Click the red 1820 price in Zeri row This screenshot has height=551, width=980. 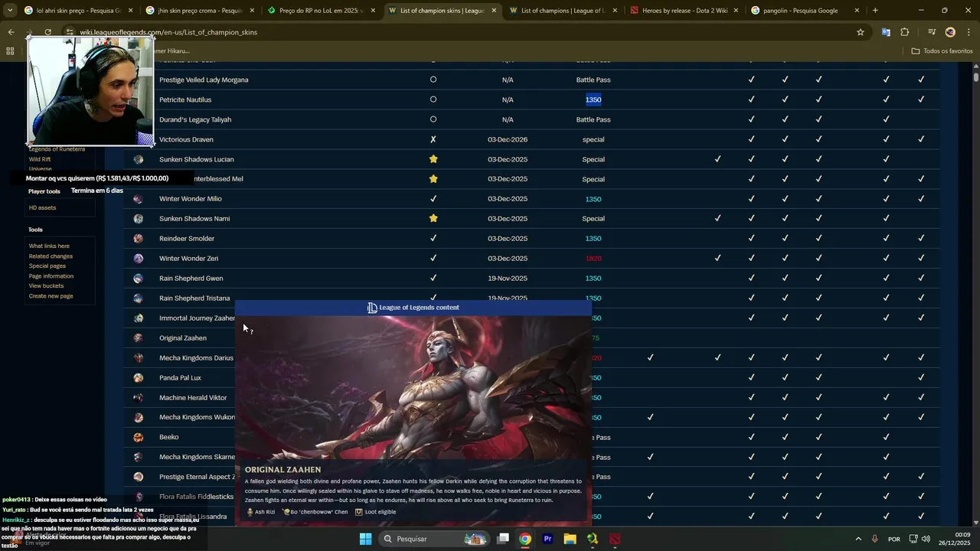593,259
